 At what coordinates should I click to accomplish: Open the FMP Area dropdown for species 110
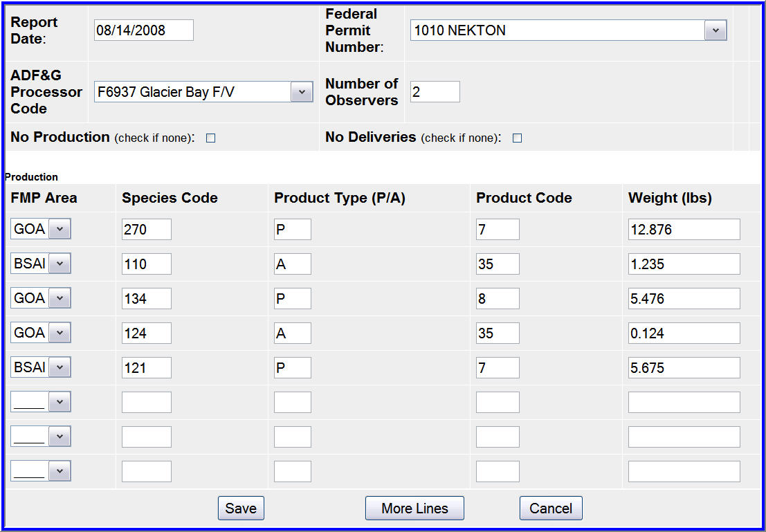pos(60,264)
